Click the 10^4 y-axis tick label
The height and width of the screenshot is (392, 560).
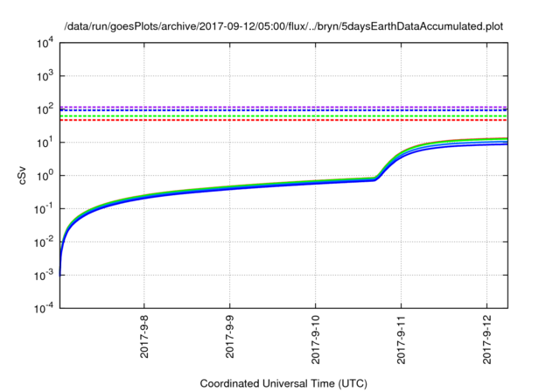click(45, 43)
